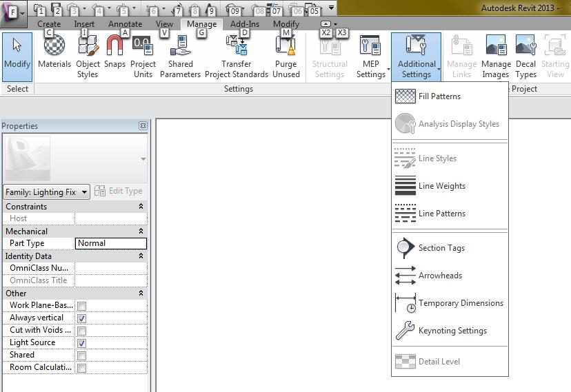Screen dimensions: 571x392
Task: Enable Room Calculation Point checkbox
Action: point(82,368)
